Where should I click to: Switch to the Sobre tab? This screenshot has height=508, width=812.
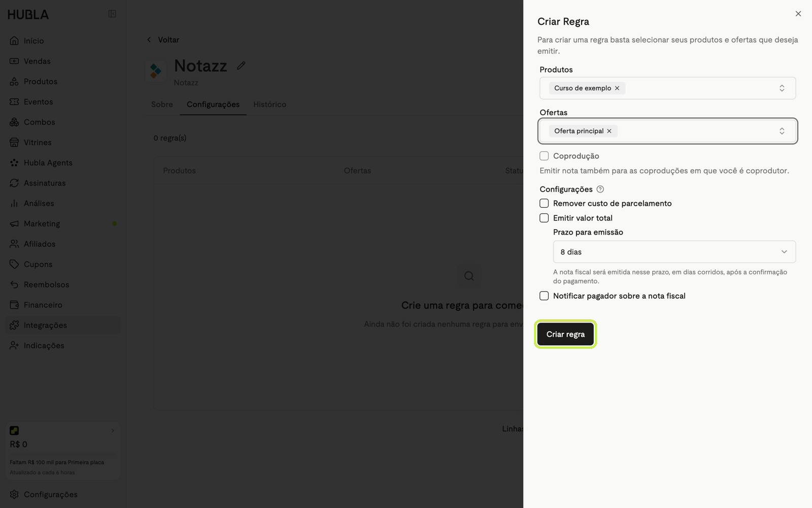[162, 104]
